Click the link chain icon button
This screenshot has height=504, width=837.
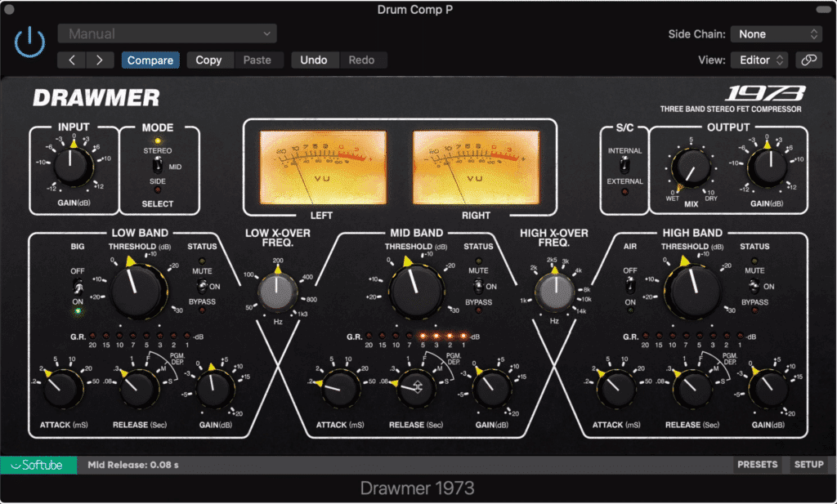pyautogui.click(x=808, y=60)
